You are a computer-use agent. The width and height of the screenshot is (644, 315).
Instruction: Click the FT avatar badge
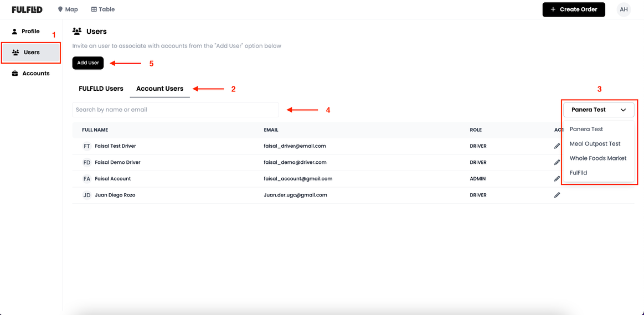[87, 146]
